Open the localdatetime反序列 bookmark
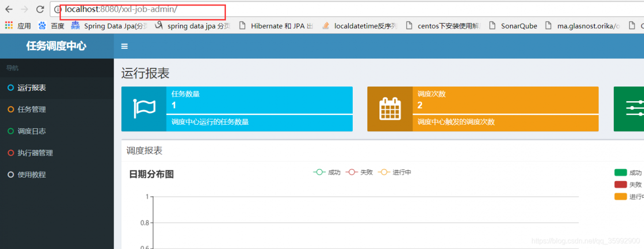This screenshot has width=644, height=249. point(359,26)
